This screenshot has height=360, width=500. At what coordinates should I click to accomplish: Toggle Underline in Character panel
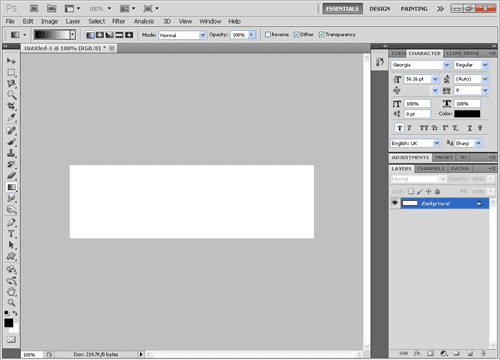click(470, 128)
